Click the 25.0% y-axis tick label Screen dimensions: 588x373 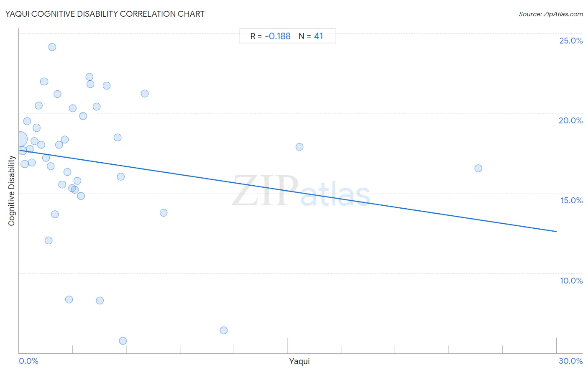pos(571,41)
